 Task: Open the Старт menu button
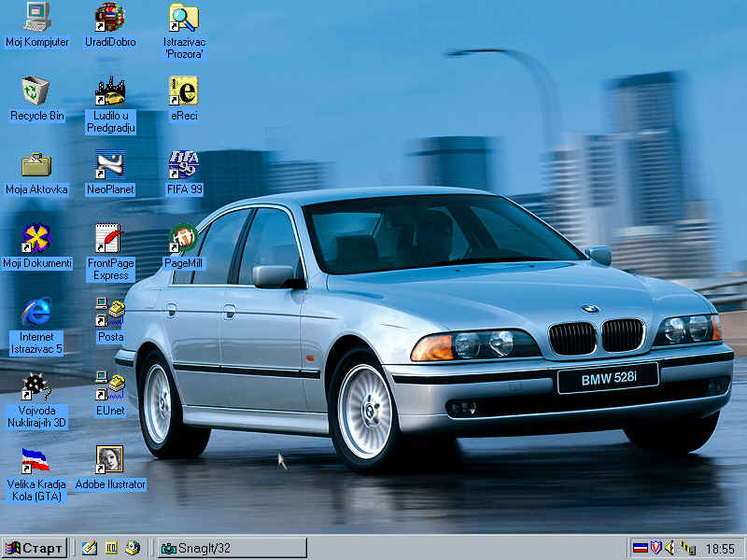pos(35,548)
